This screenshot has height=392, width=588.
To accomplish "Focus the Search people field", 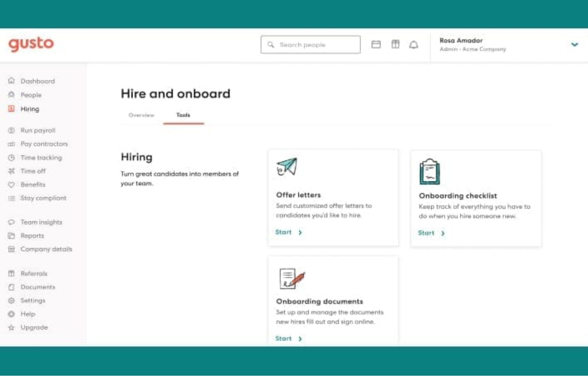I will [x=310, y=44].
